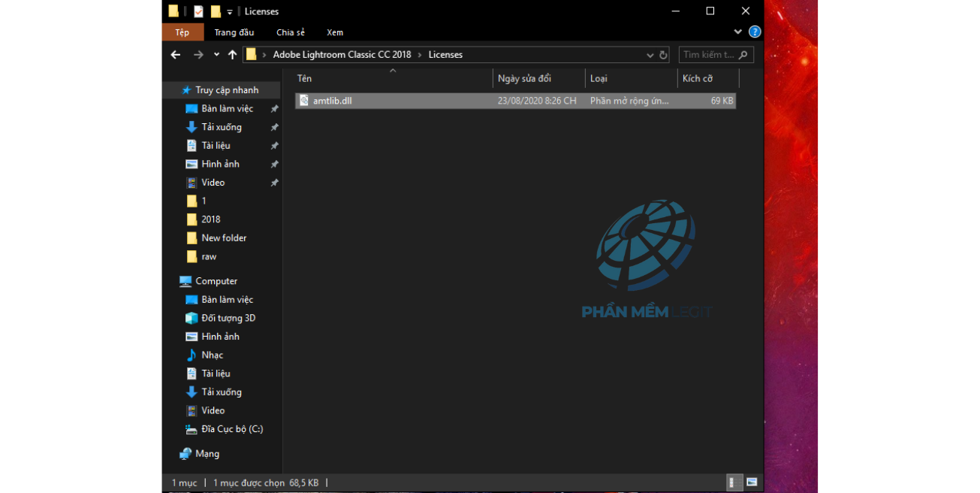980x493 pixels.
Task: Go up one folder level
Action: click(233, 55)
